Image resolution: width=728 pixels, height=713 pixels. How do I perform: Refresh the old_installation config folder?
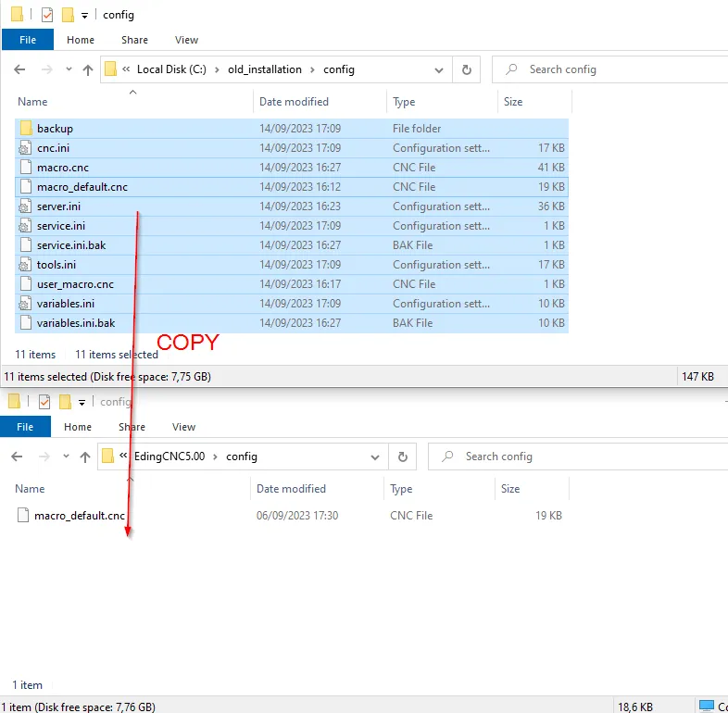467,70
